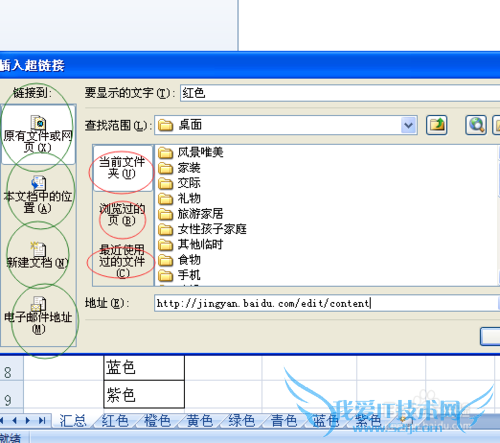
Task: Edit the 要显示的文字 text field
Action: click(x=340, y=93)
